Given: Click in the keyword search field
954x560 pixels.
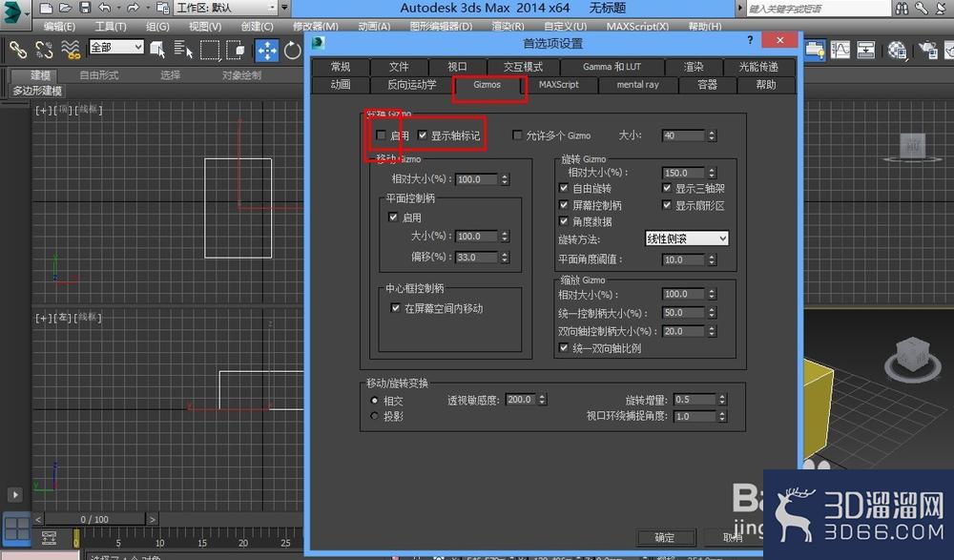Looking at the screenshot, I should (819, 9).
